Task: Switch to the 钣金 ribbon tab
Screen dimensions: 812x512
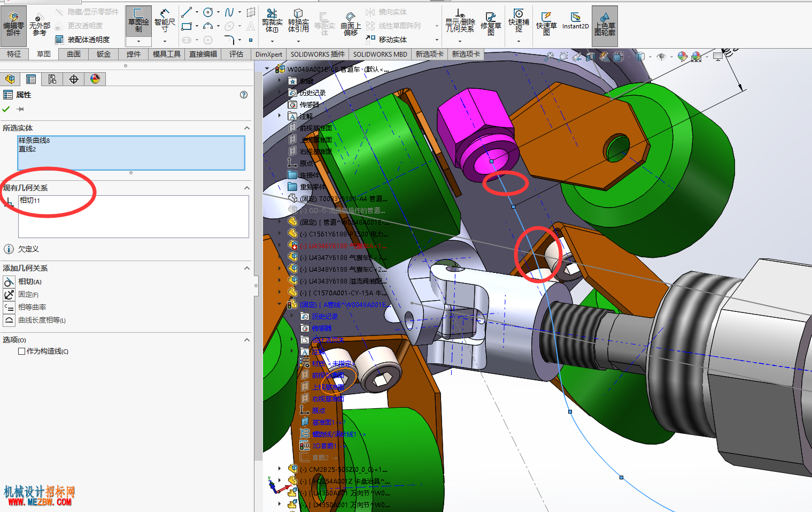Action: coord(104,54)
